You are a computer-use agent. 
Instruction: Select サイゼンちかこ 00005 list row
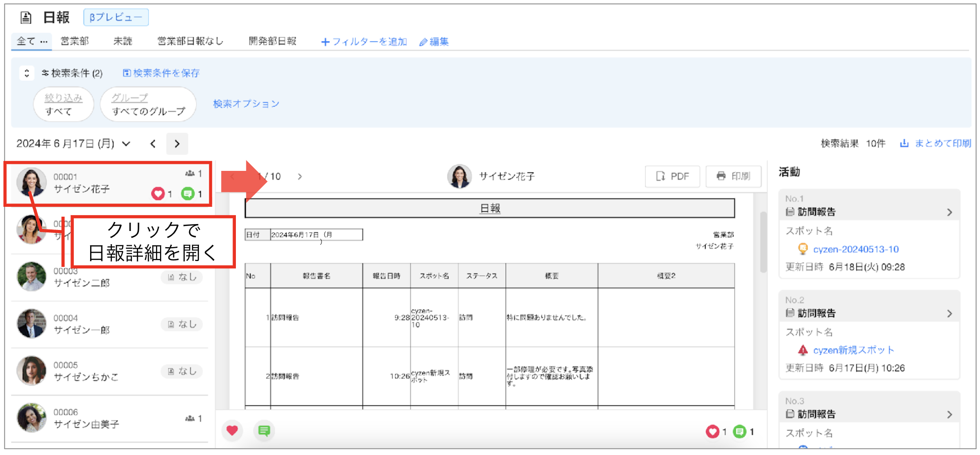point(109,371)
